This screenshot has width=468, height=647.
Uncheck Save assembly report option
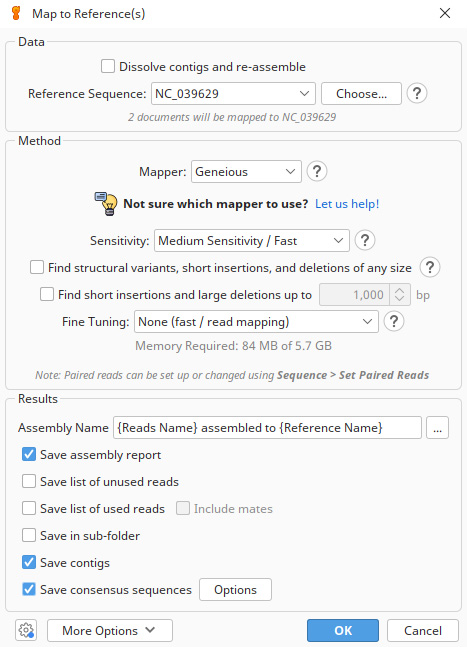click(x=29, y=455)
